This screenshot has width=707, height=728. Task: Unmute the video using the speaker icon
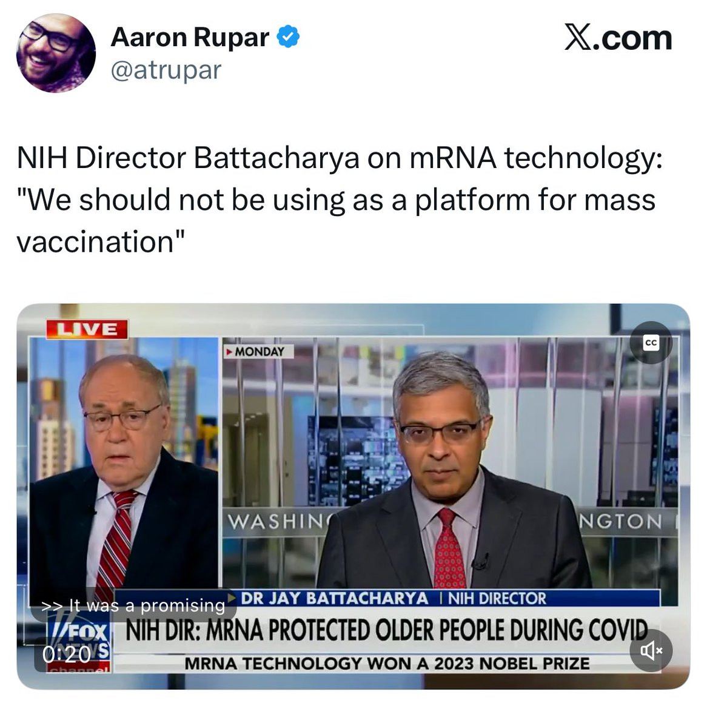click(x=652, y=651)
